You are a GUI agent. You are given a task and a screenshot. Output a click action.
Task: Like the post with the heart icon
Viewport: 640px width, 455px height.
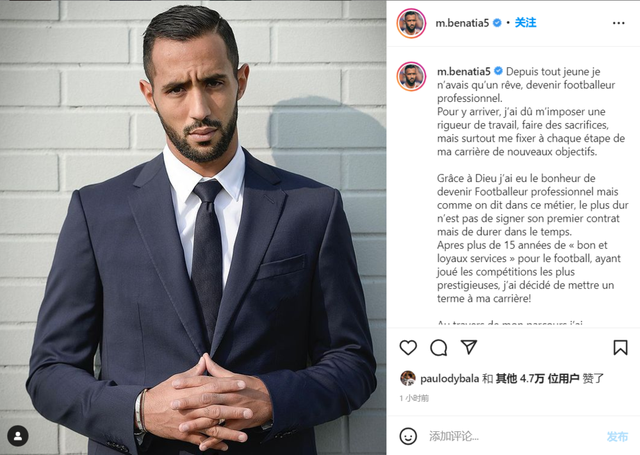coord(408,348)
